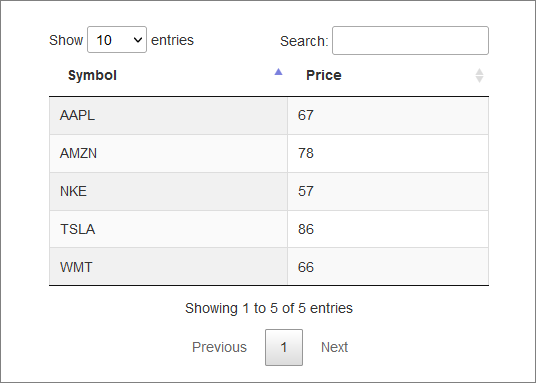Image resolution: width=536 pixels, height=383 pixels.
Task: Click the price 78 cell
Action: pyautogui.click(x=388, y=154)
